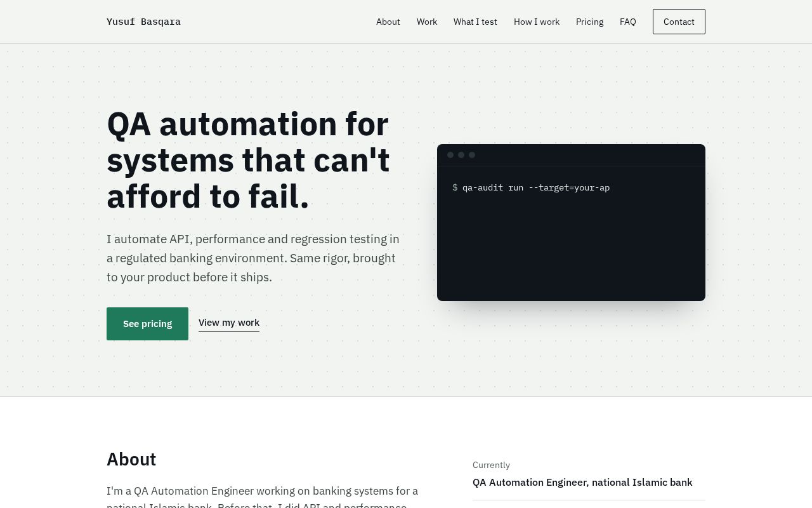This screenshot has width=812, height=508.
Task: Open the Work nav item
Action: (x=427, y=22)
